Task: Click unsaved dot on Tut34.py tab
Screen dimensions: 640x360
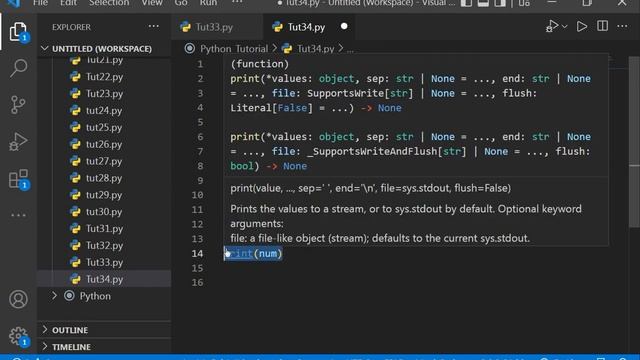Action: [x=344, y=27]
